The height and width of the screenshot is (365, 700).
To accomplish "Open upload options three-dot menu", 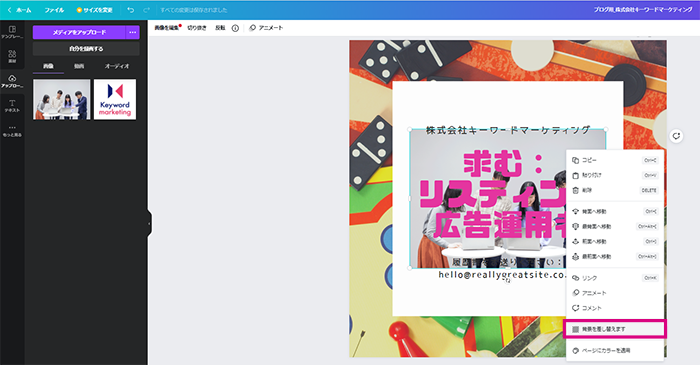I will click(x=133, y=32).
